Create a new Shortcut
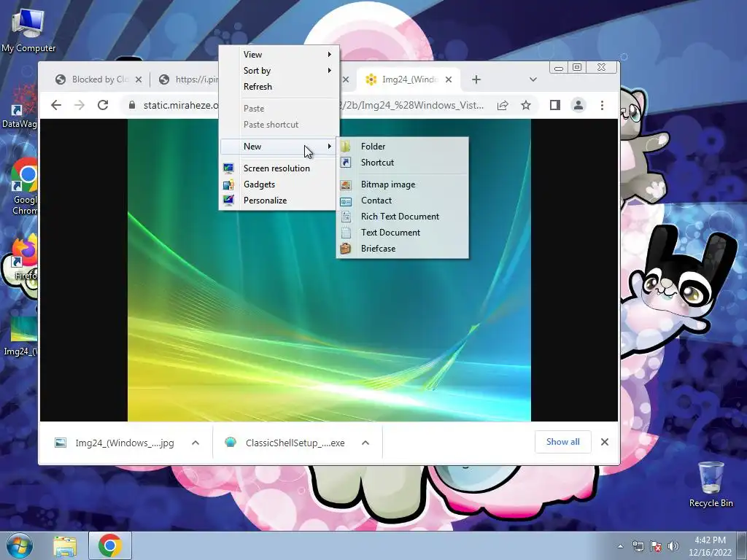747x560 pixels. [402, 163]
